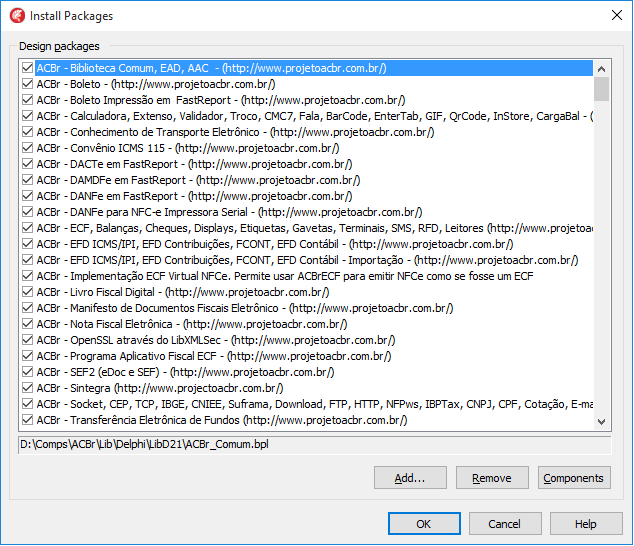Toggle ACBr - DACTe em FastReport checkbox
Screen dimensions: 634x546
(x=27, y=164)
